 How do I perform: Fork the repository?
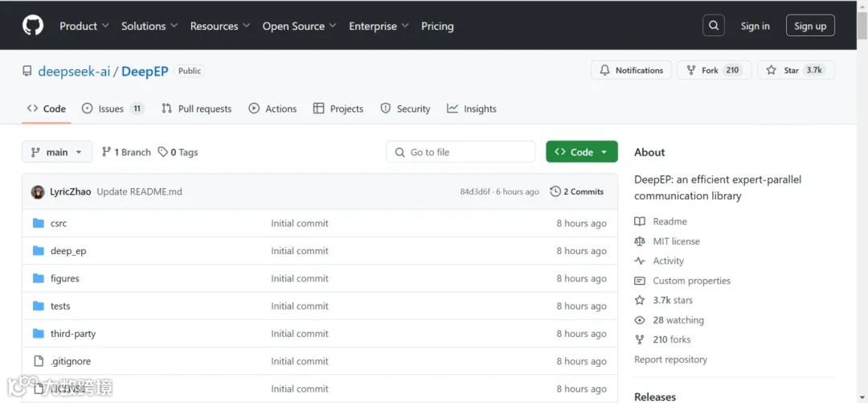(x=714, y=71)
